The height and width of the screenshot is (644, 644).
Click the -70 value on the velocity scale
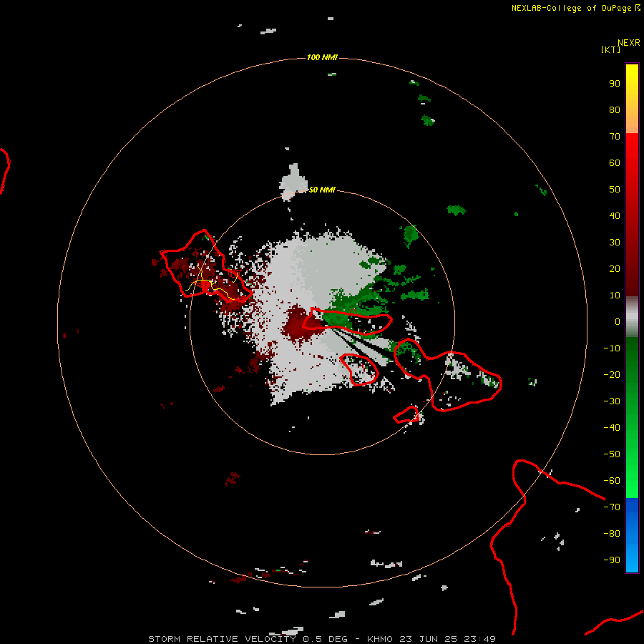coord(612,507)
